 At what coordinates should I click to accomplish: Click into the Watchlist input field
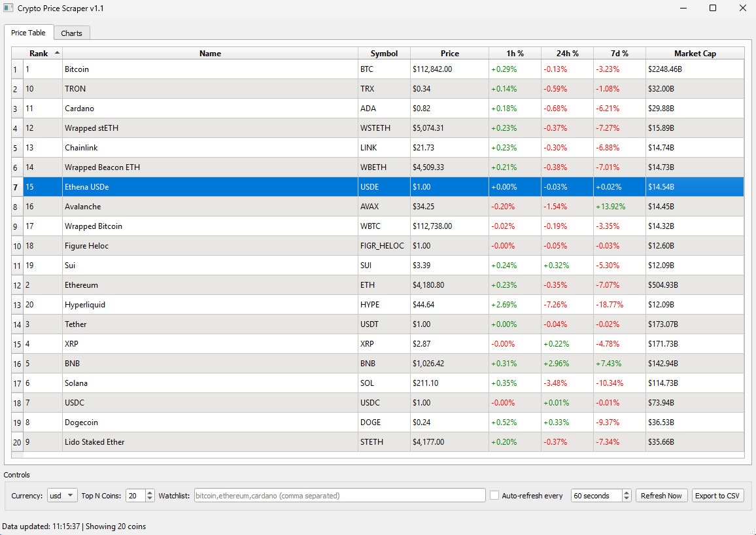339,496
